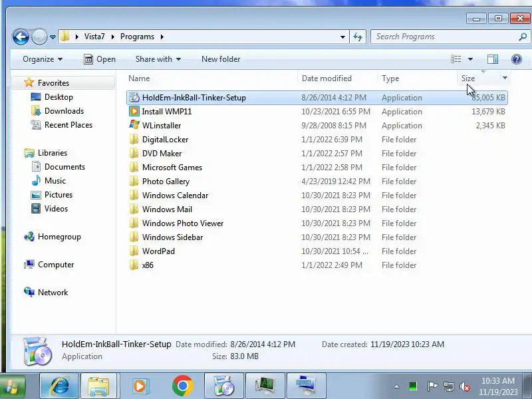Click in the Search Programs box
Screen dimensions: 532x399
(x=444, y=37)
